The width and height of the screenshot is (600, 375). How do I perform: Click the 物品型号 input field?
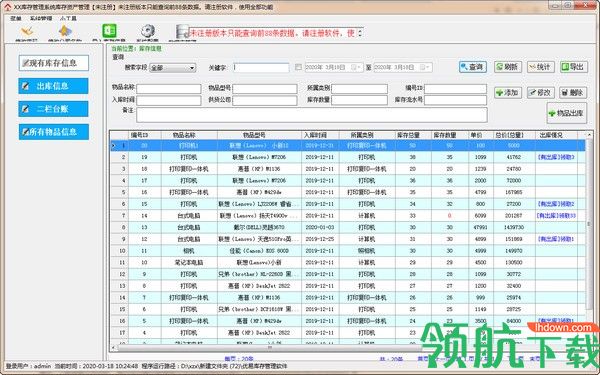pyautogui.click(x=264, y=89)
